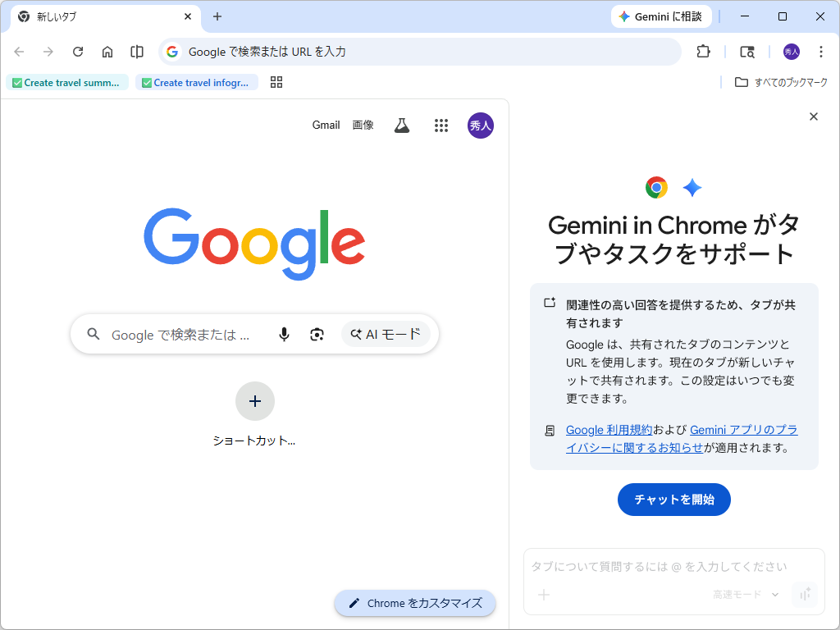Open the Google apps grid

click(x=441, y=126)
